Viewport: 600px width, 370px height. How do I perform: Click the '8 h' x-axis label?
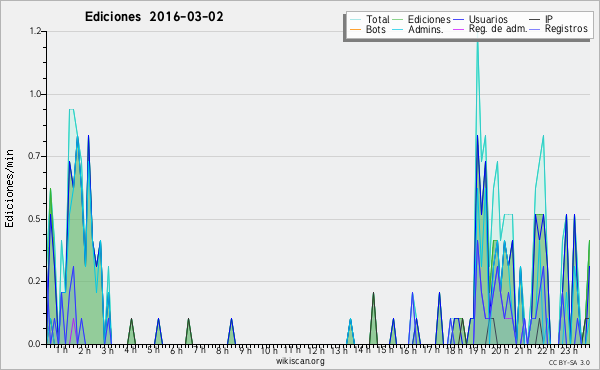pos(222,350)
